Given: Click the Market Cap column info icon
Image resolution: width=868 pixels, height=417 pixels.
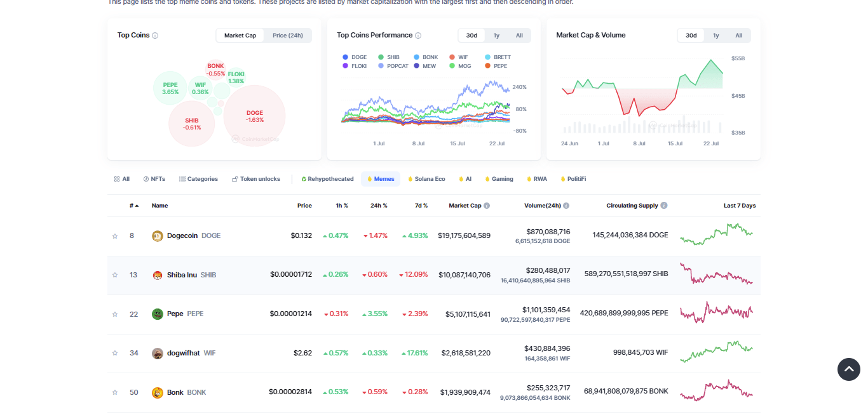Looking at the screenshot, I should 487,206.
